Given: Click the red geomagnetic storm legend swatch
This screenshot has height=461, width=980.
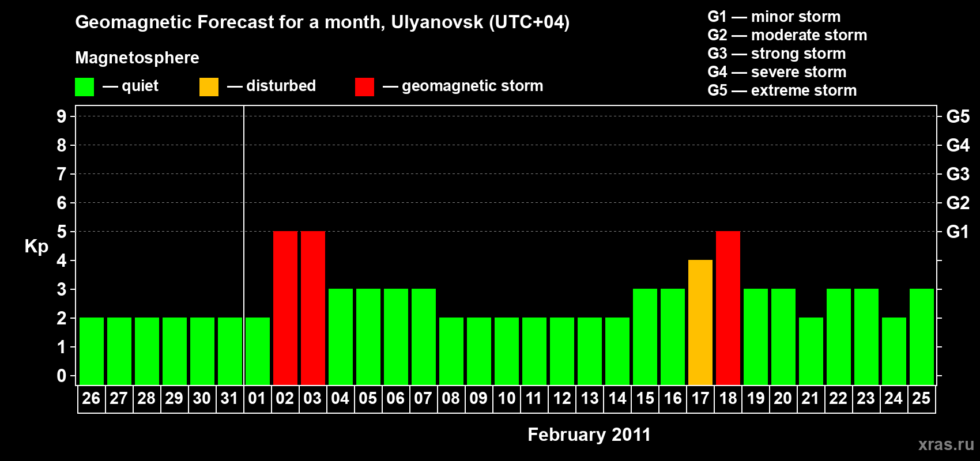Looking at the screenshot, I should 364,87.
